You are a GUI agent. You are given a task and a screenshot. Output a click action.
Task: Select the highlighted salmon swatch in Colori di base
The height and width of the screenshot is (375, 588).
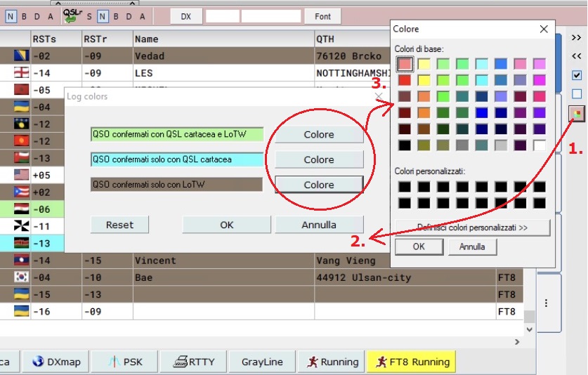point(405,64)
